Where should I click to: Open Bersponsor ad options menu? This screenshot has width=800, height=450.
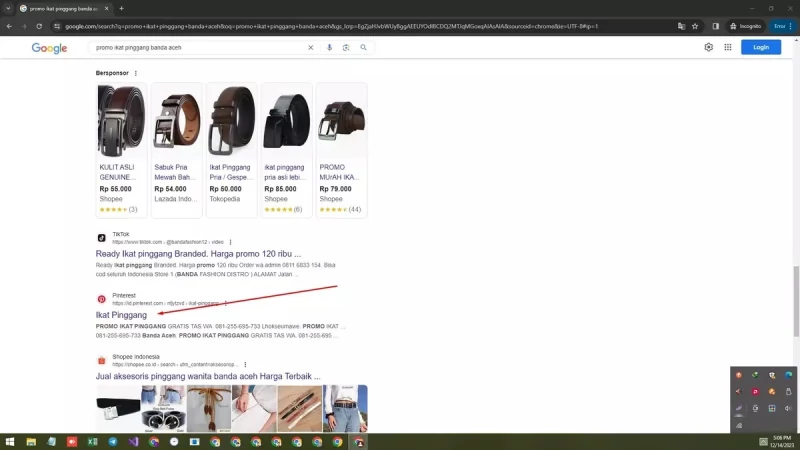(x=136, y=73)
